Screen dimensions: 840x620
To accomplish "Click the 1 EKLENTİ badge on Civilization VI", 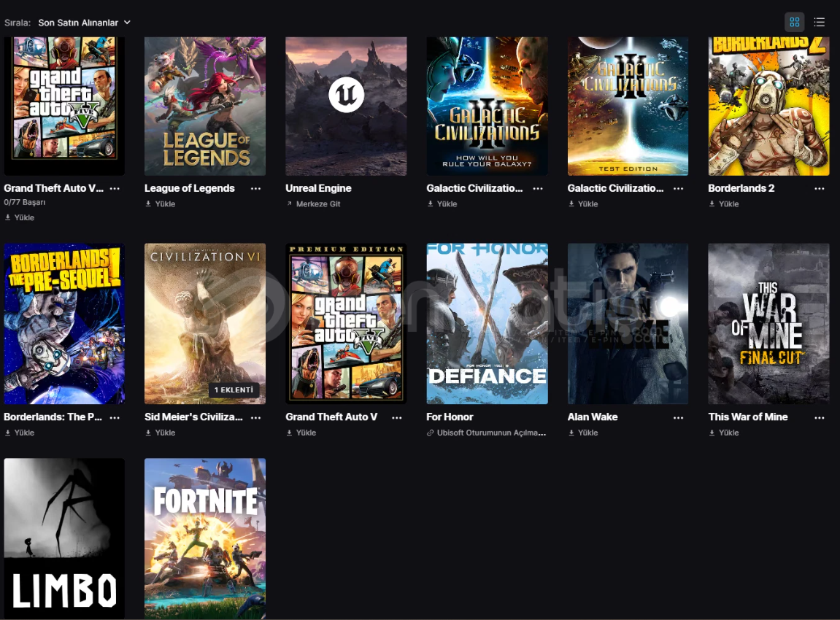I will [x=234, y=390].
